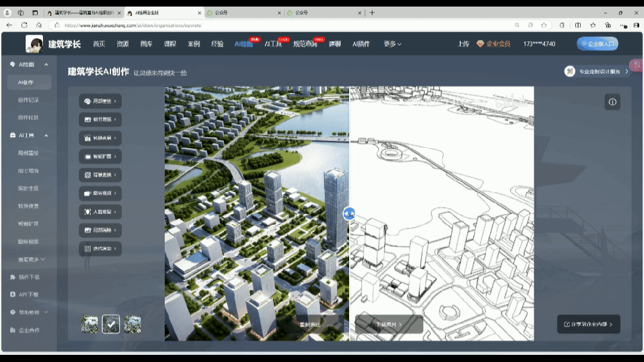This screenshot has height=362, width=644.
Task: Click the 下载图片 button
Action: tap(389, 324)
